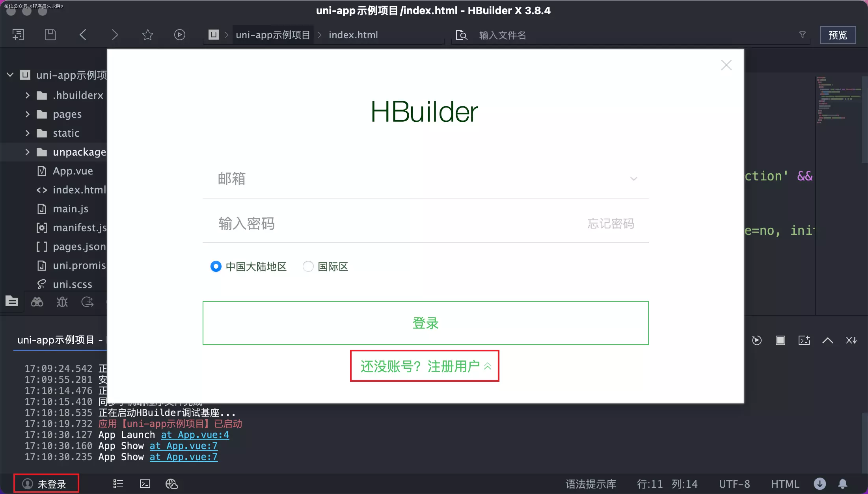Open the search (binoculars) panel in sidebar

37,301
